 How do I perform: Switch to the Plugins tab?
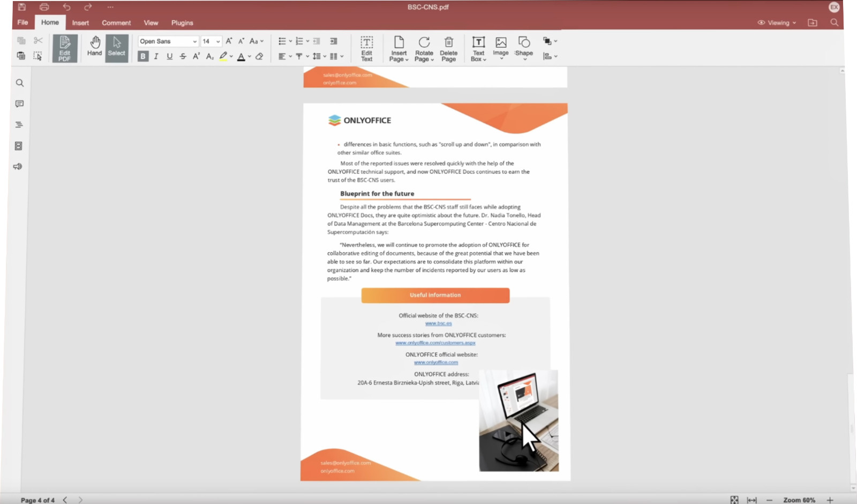[182, 23]
